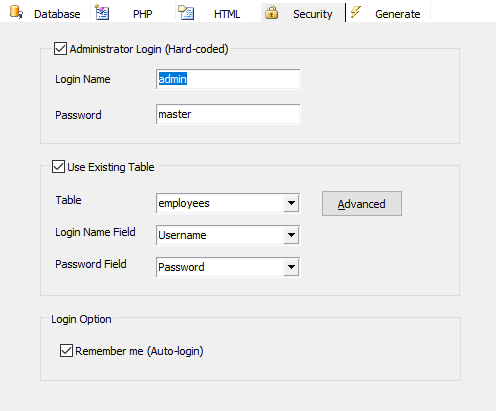Screen dimensions: 496x411
Task: Open the HTML tab
Action: tap(227, 14)
